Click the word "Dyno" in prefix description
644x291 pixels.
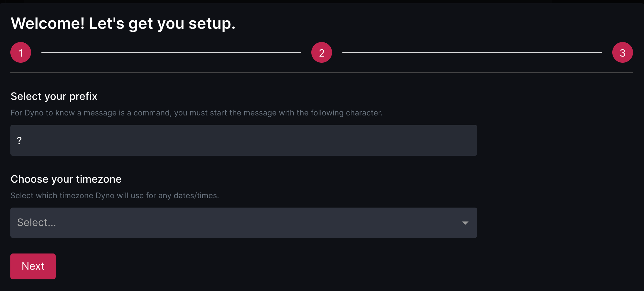coord(34,113)
